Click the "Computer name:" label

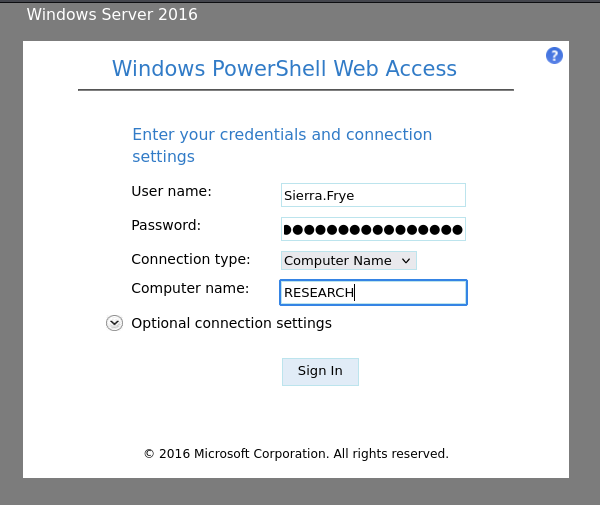point(190,288)
